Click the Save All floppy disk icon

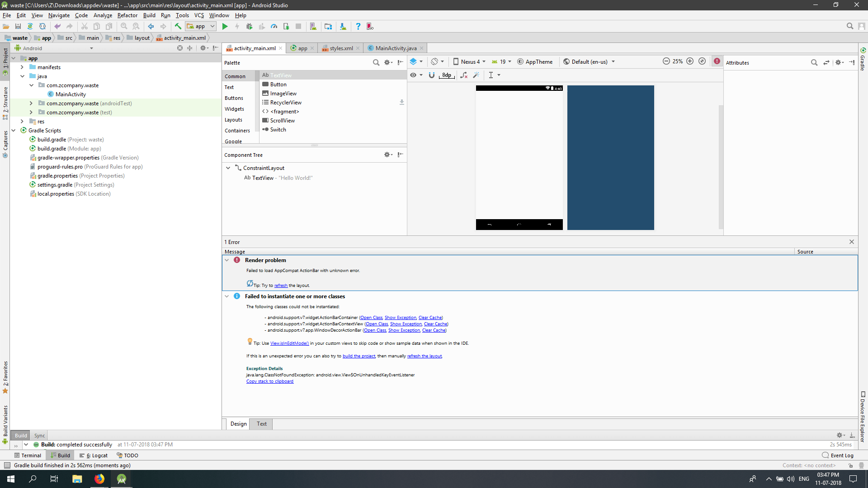point(18,27)
